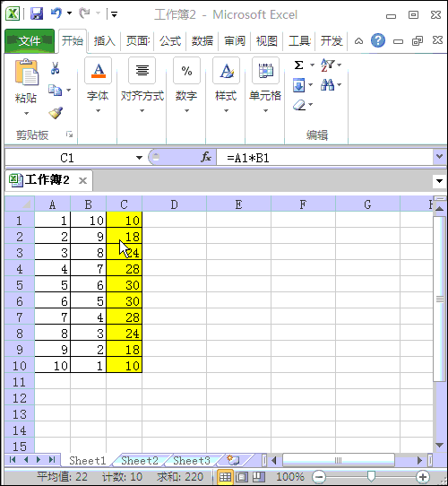Open the 对齐方式 alignment group
This screenshot has width=448, height=486.
(x=142, y=71)
